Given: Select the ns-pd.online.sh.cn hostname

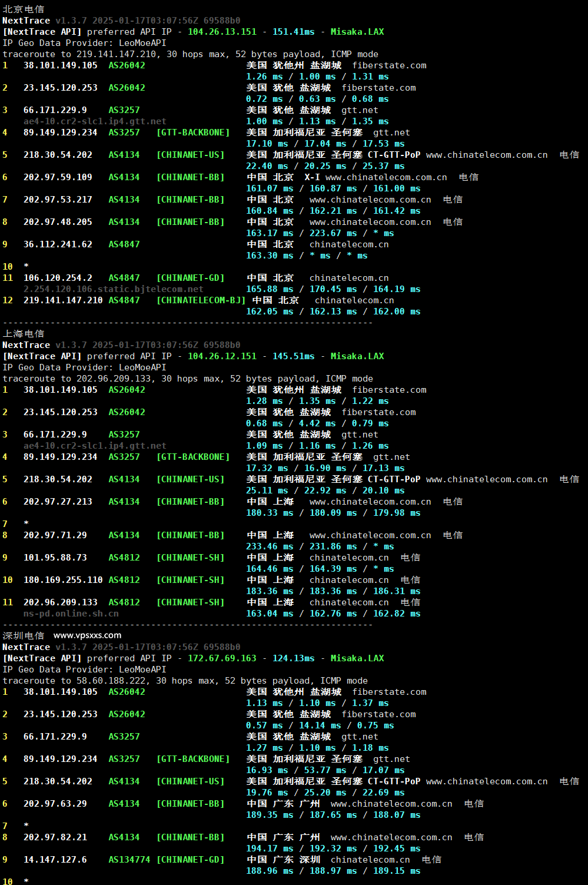Looking at the screenshot, I should [71, 613].
